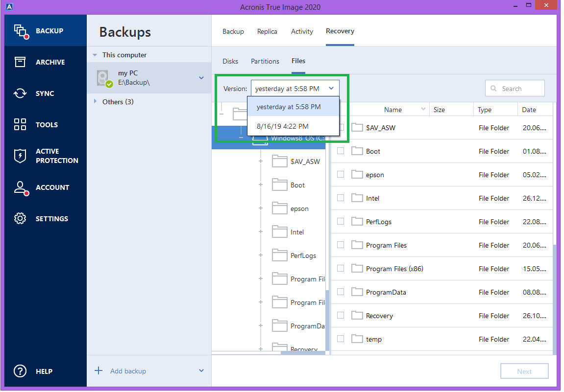Check the Recovery folder checkbox
Screen dimensions: 564x392
(341, 316)
